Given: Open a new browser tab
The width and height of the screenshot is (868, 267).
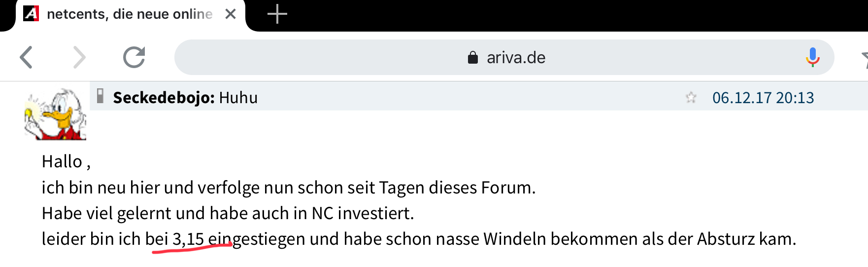Looking at the screenshot, I should (x=277, y=14).
